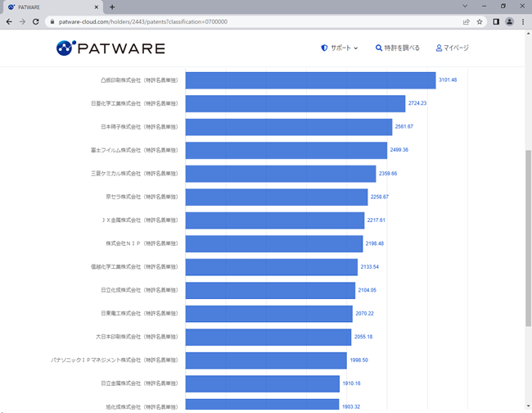The width and height of the screenshot is (532, 413).
Task: Click the bar valued 3101.48
Action: pyautogui.click(x=310, y=80)
